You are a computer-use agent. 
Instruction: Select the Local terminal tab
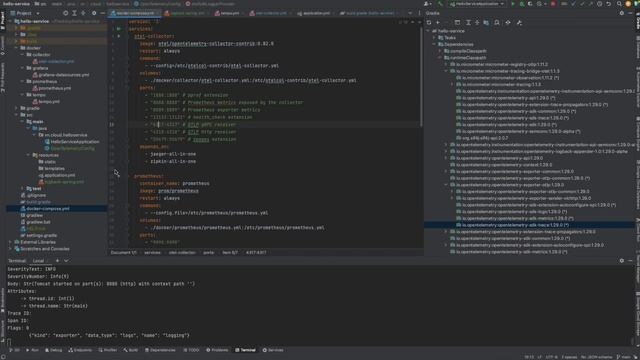click(x=38, y=260)
